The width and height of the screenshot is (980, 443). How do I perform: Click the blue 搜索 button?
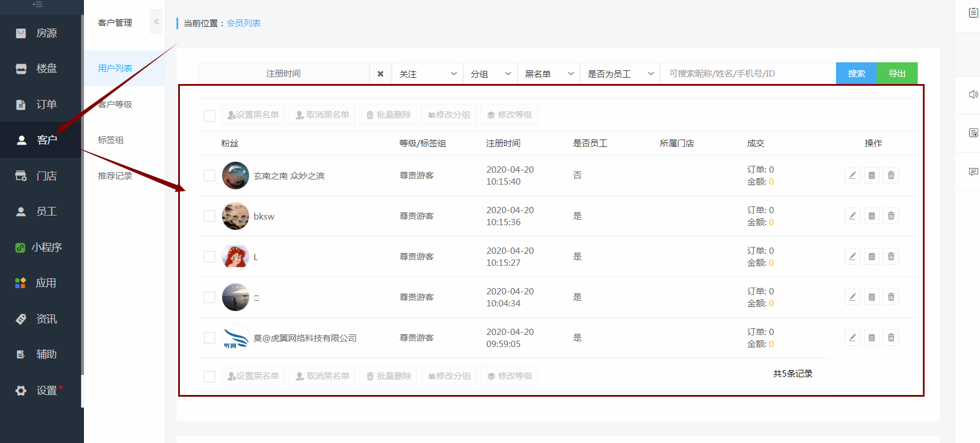click(856, 73)
